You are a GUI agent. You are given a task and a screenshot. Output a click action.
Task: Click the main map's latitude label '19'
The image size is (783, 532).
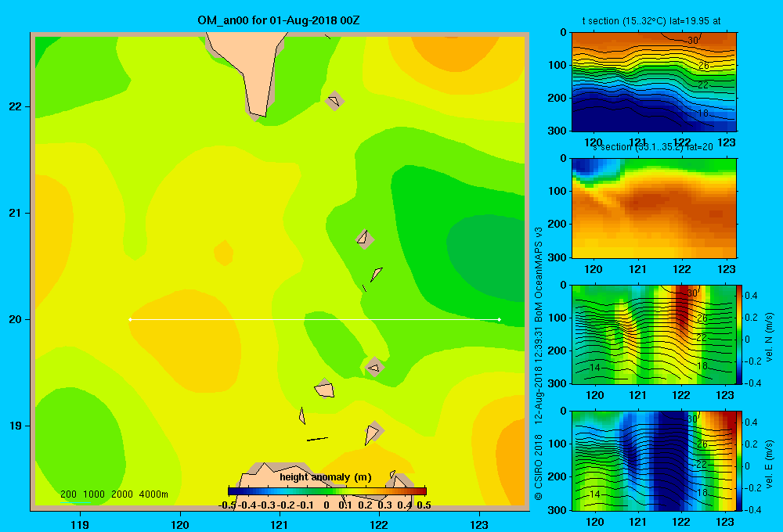pos(16,426)
